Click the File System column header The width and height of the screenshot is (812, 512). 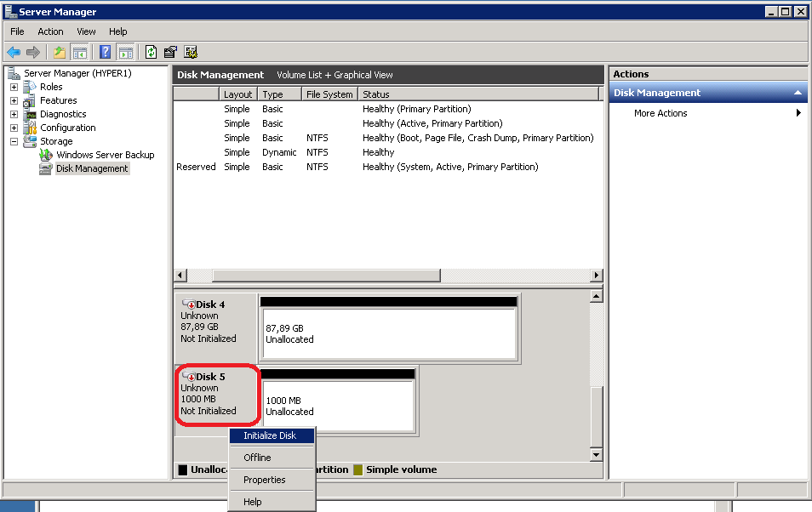point(329,94)
